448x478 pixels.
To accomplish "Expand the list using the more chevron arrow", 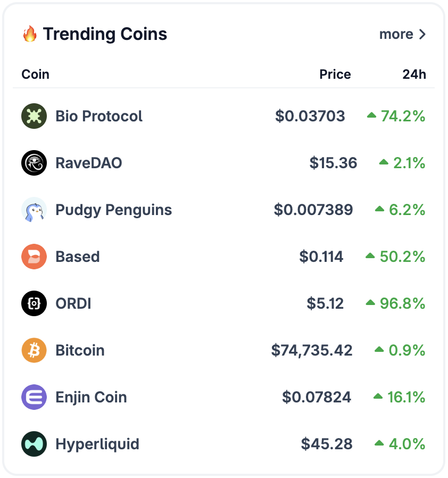I will pyautogui.click(x=422, y=35).
